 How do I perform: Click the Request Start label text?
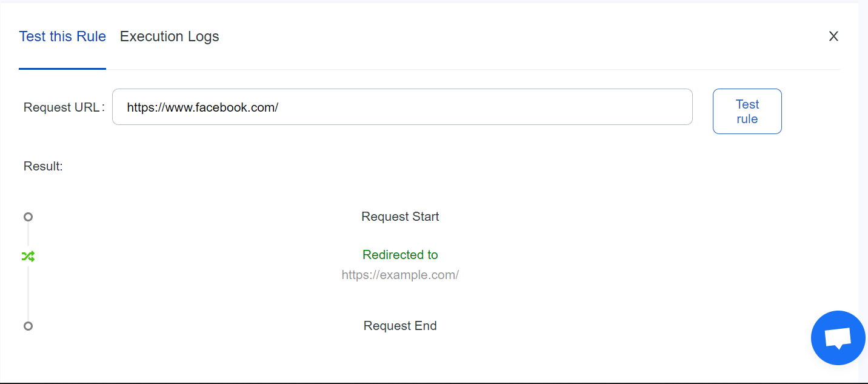coord(400,216)
